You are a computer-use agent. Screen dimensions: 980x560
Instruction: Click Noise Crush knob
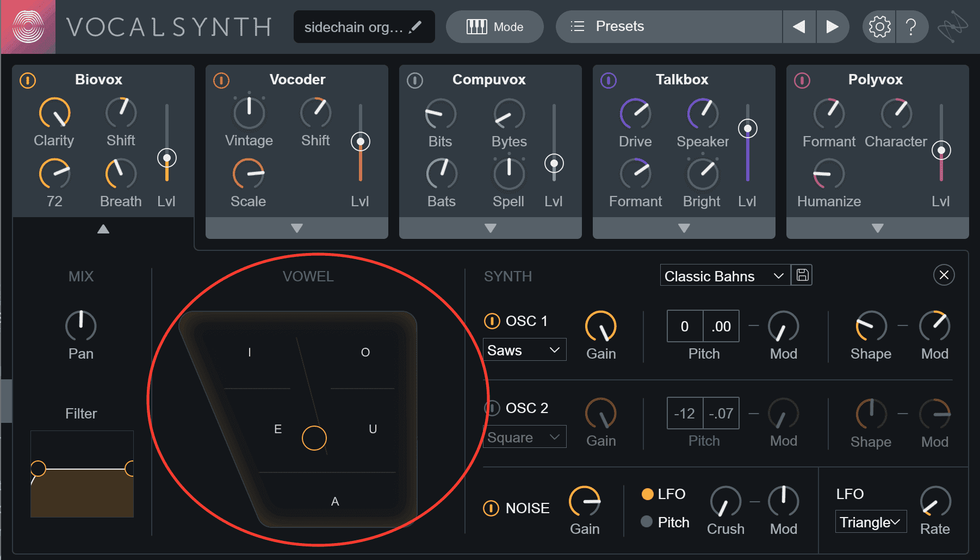(726, 502)
